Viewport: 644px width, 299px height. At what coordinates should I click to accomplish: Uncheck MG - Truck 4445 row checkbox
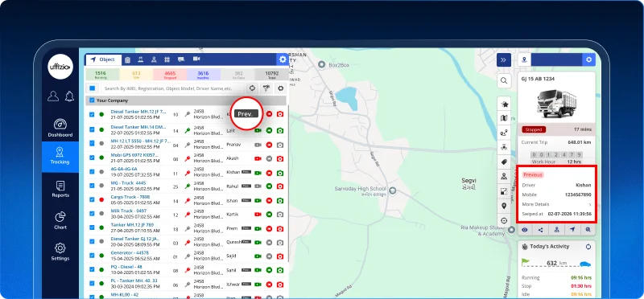point(92,186)
